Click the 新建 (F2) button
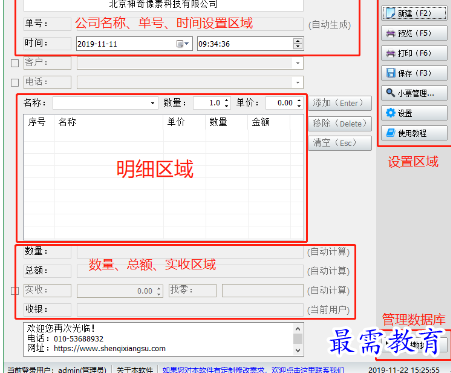This screenshot has height=373, width=451. tap(414, 13)
